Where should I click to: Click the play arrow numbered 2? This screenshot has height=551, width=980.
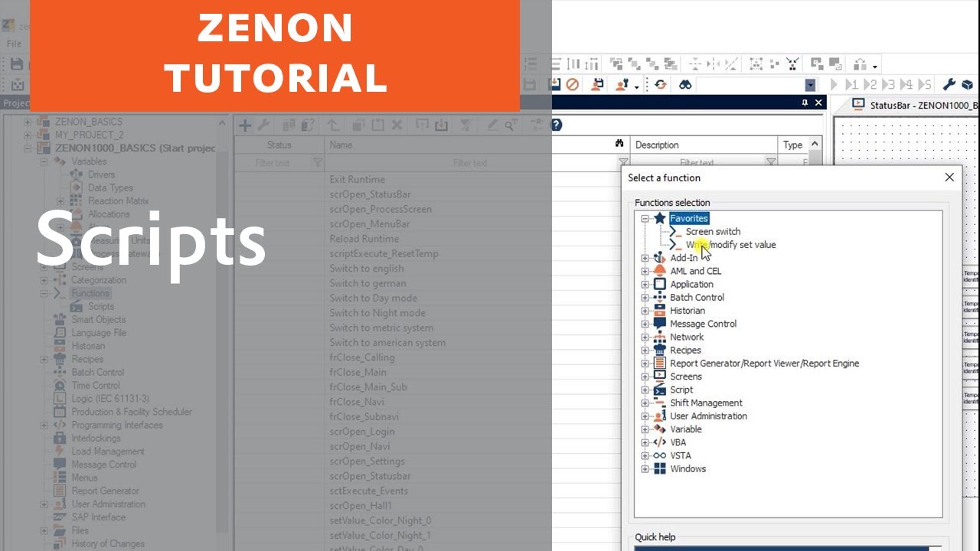point(870,85)
